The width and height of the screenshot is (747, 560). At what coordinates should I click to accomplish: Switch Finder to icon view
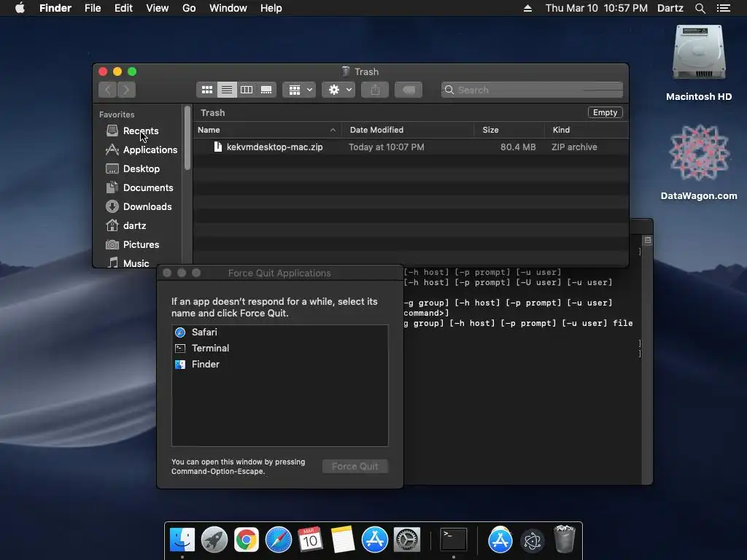click(x=206, y=90)
